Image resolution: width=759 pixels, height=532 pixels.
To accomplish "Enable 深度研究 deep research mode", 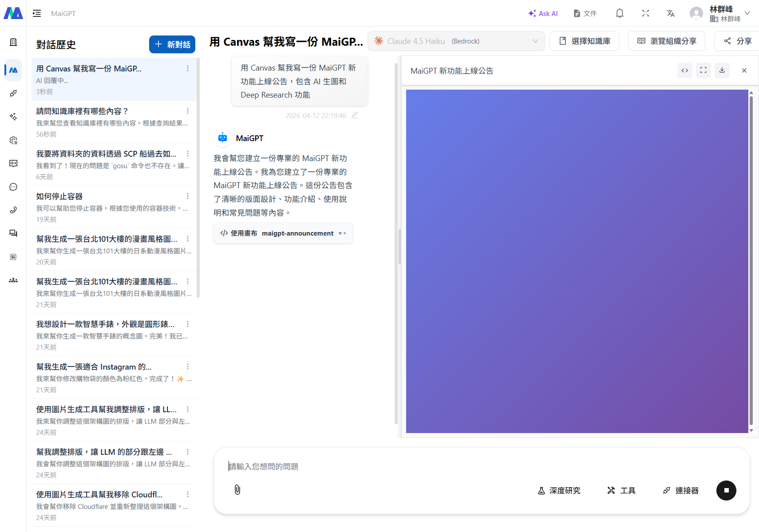I will coord(559,490).
